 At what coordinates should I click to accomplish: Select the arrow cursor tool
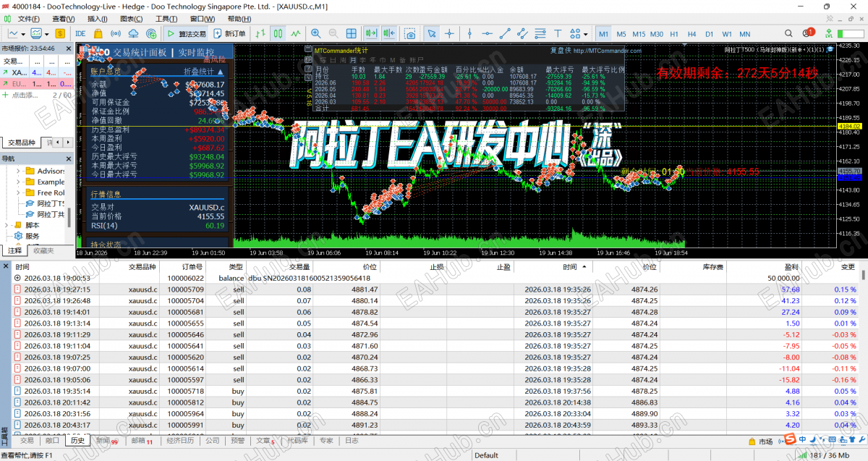point(431,33)
